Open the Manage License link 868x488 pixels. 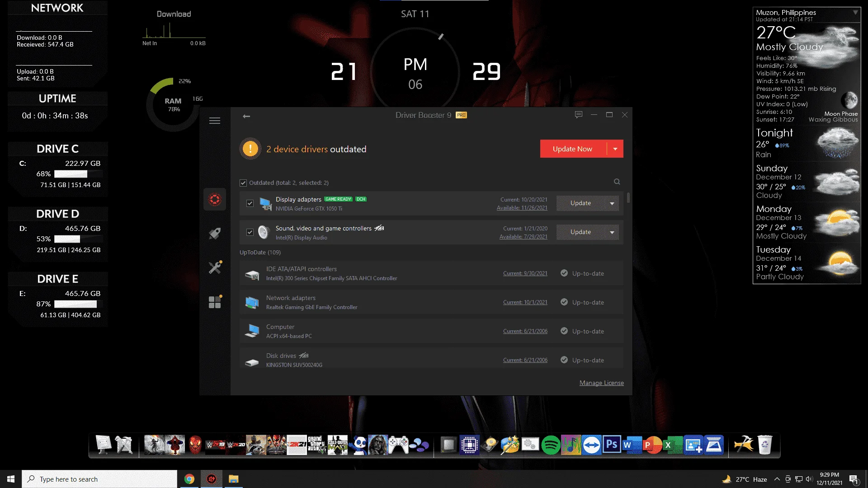[x=601, y=383]
